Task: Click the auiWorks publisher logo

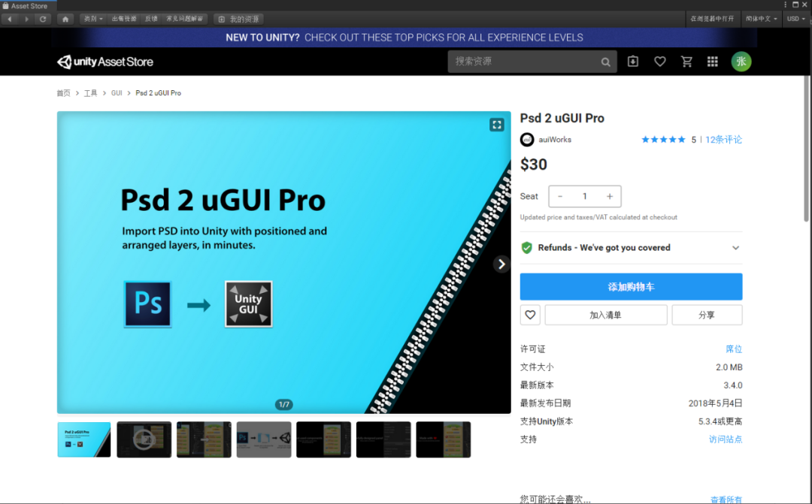Action: pos(526,140)
